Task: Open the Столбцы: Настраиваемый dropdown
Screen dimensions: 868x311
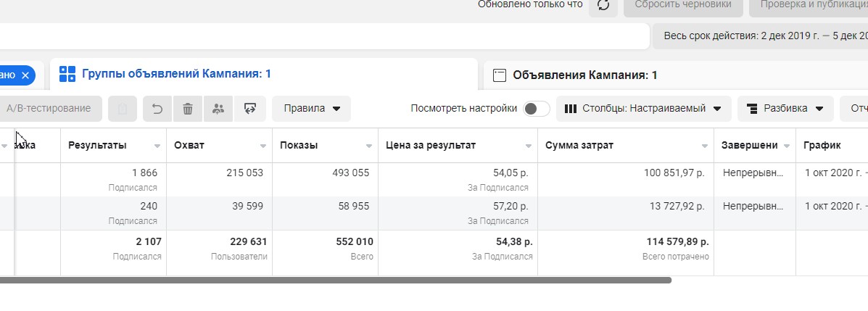Action: pos(643,109)
